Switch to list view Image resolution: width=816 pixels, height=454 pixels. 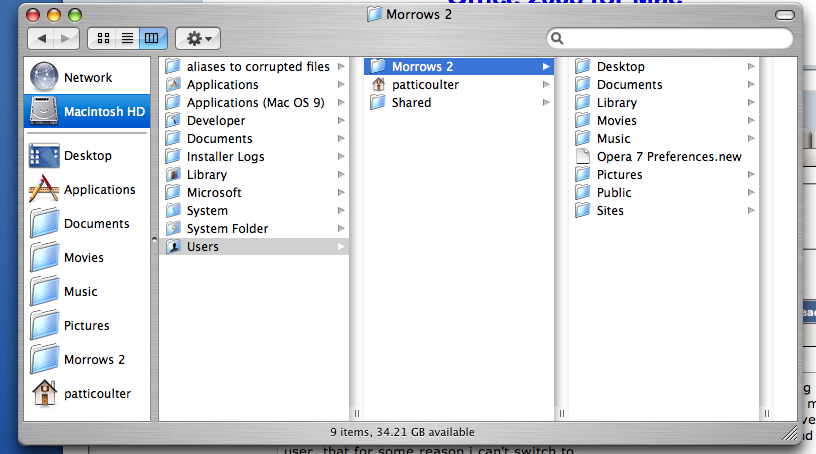(x=128, y=39)
